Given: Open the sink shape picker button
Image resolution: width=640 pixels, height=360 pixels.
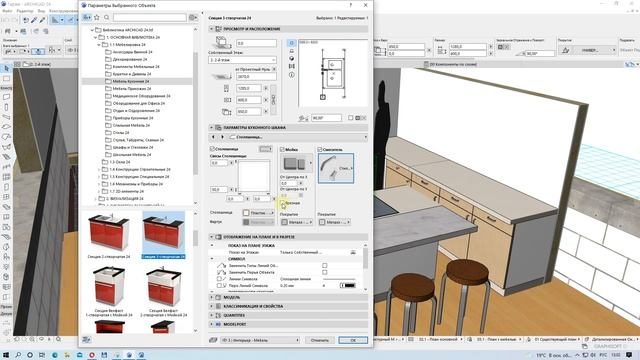Looking at the screenshot, I should [296, 163].
